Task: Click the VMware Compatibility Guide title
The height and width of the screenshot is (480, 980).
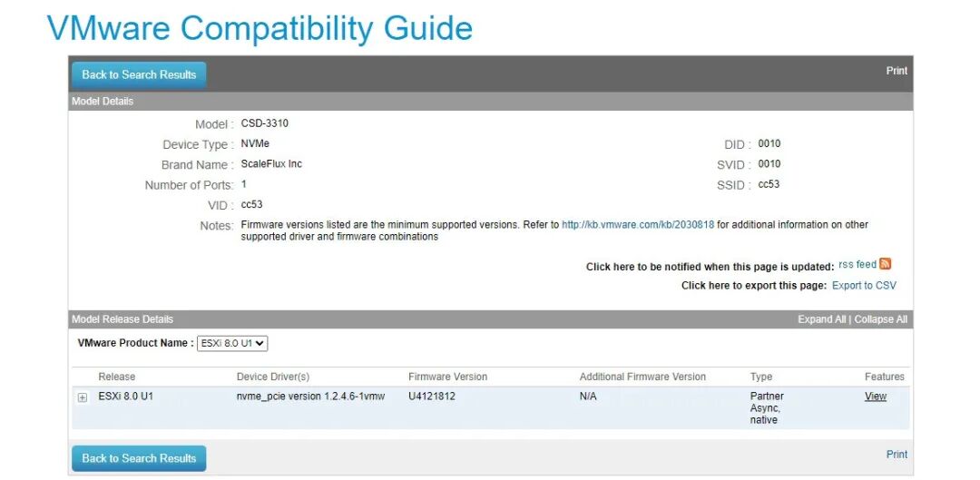Action: point(260,28)
